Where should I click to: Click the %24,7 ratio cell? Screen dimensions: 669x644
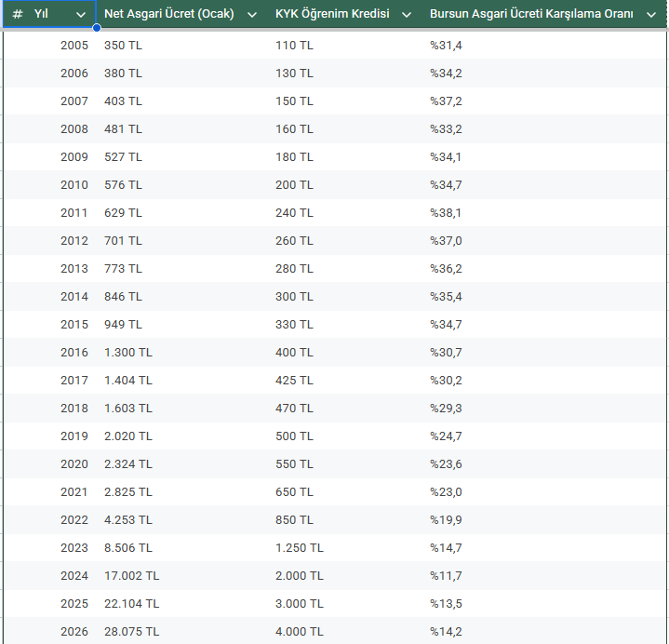445,436
